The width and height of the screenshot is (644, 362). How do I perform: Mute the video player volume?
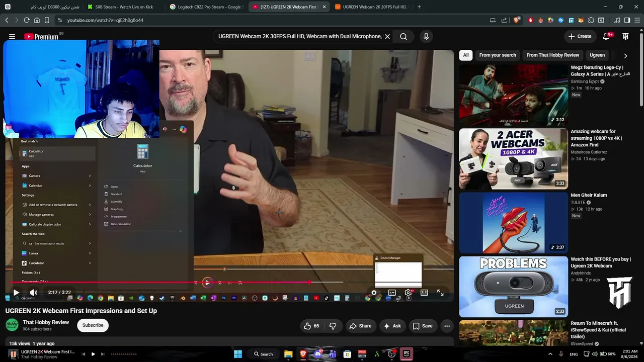(x=33, y=293)
